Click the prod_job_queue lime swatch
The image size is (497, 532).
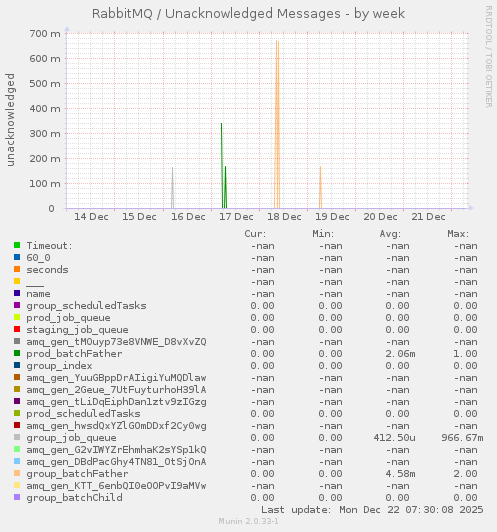point(17,317)
